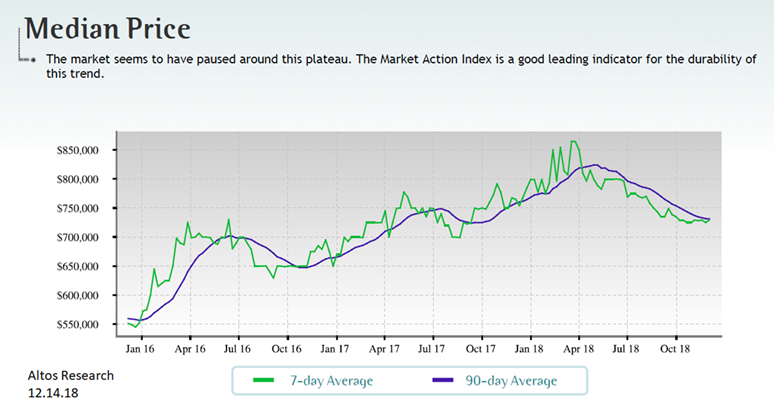The width and height of the screenshot is (774, 410).
Task: Click the purple 90-day Average legend swatch
Action: [x=445, y=380]
